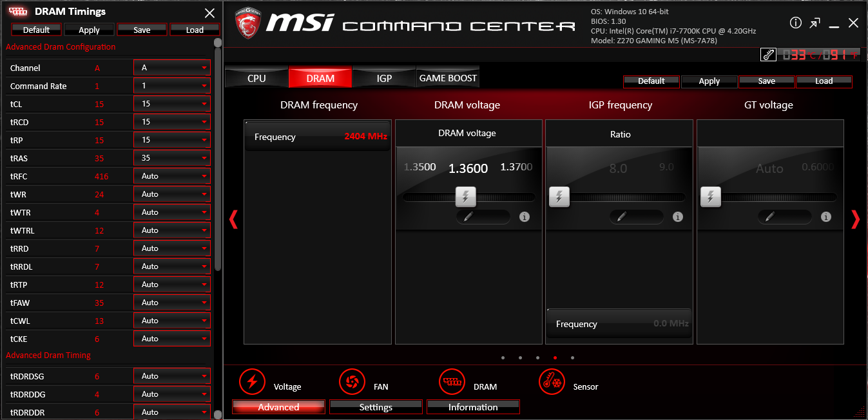Screen dimensions: 868x420
Task: Click the 1.3500 DRAM voltage value
Action: pyautogui.click(x=420, y=167)
